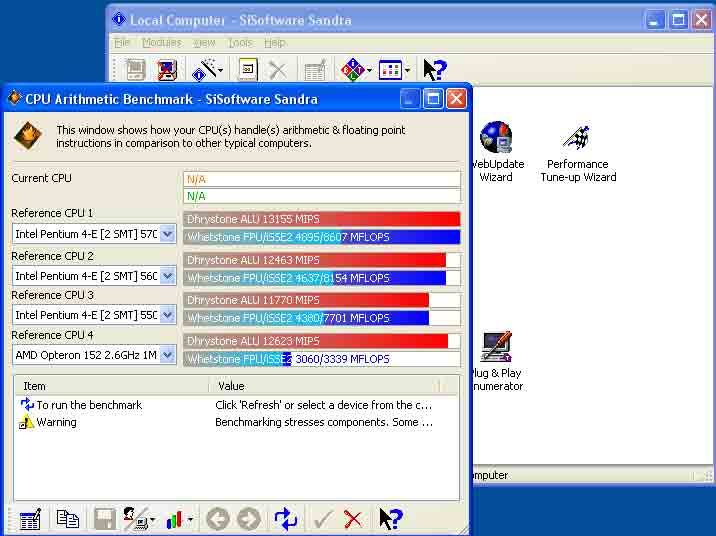Image resolution: width=716 pixels, height=536 pixels.
Task: Click the back arrow in benchmark window
Action: pyautogui.click(x=217, y=519)
